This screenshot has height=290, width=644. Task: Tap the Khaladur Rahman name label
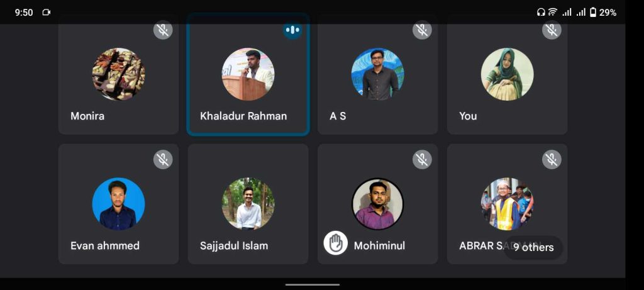pos(243,116)
